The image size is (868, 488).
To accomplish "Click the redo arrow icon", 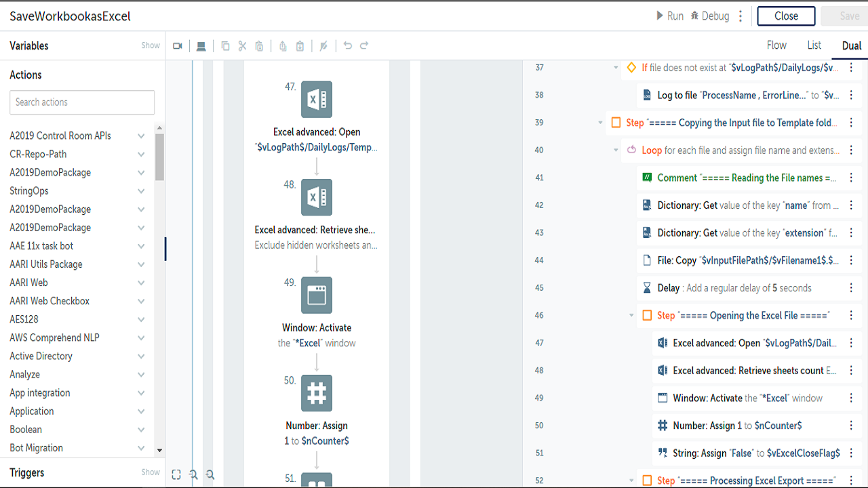I will pos(364,46).
